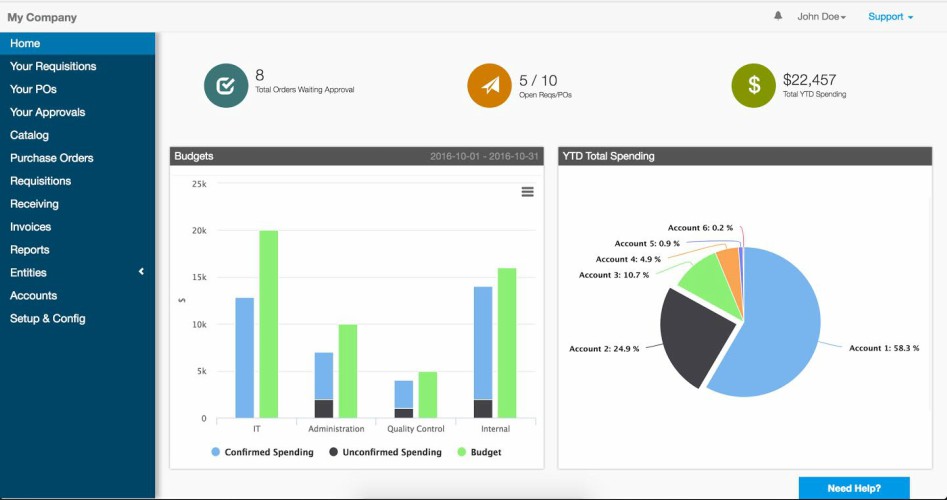Open the John Doe user dropdown

[821, 17]
